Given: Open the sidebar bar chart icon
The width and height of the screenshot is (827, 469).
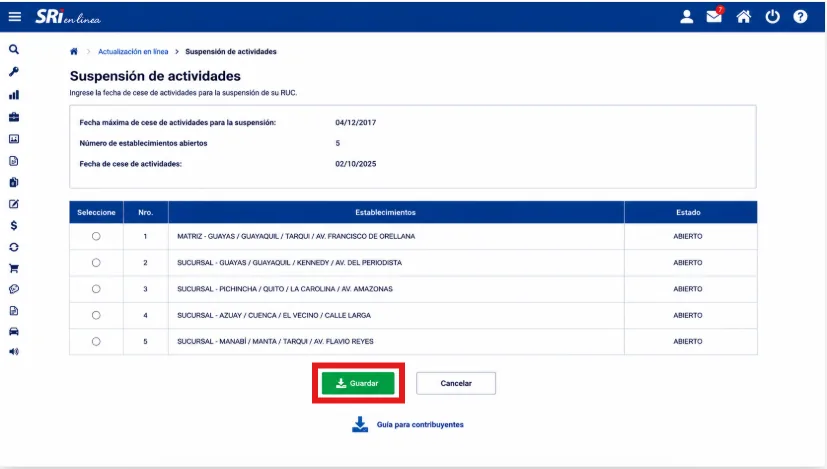Looking at the screenshot, I should tap(14, 95).
